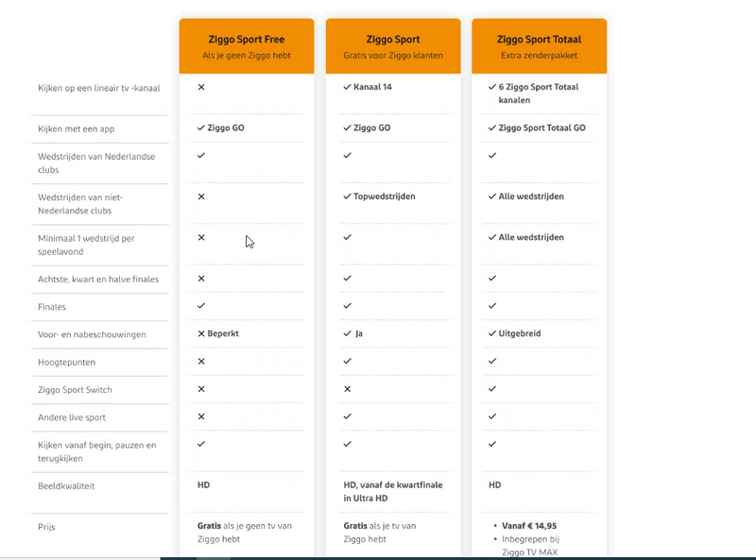Click the Ziggo Sport Switch cross in the Ziggo Sport column
The width and height of the screenshot is (756, 560).
347,389
